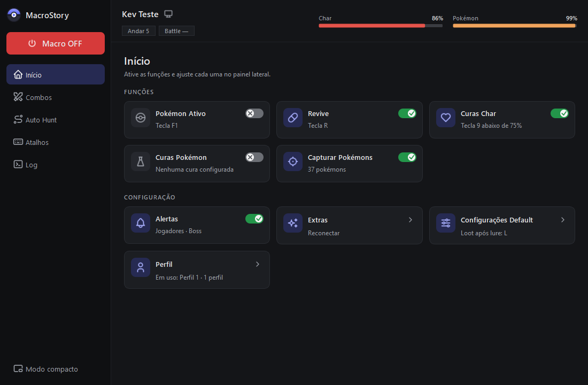588x385 pixels.
Task: Click the red Macro OFF button
Action: [56, 43]
